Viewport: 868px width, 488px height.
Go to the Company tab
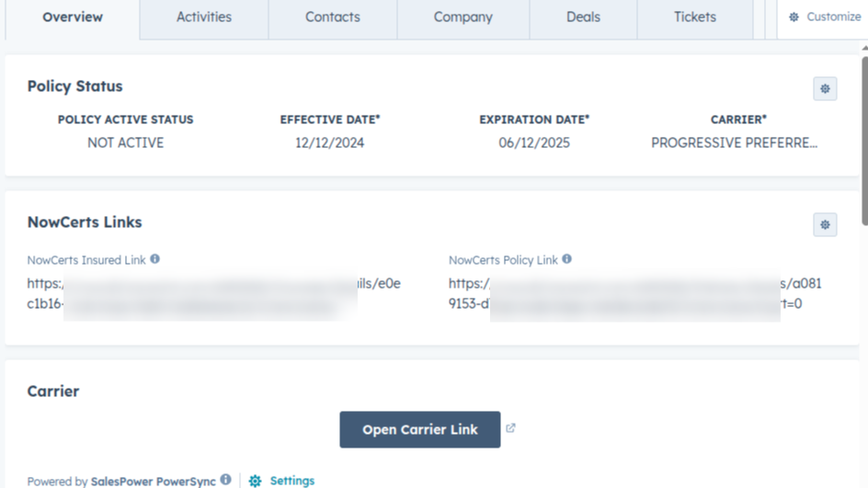tap(463, 17)
